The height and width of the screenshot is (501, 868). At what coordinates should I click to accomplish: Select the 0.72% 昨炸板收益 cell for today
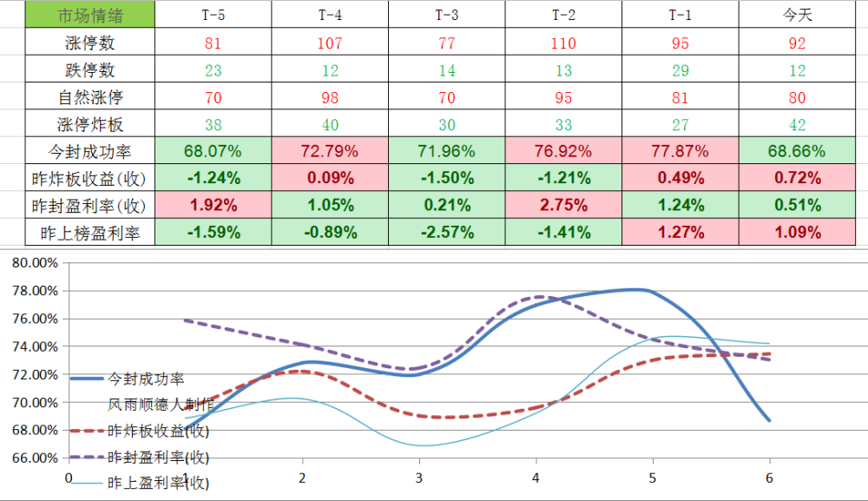(x=797, y=178)
